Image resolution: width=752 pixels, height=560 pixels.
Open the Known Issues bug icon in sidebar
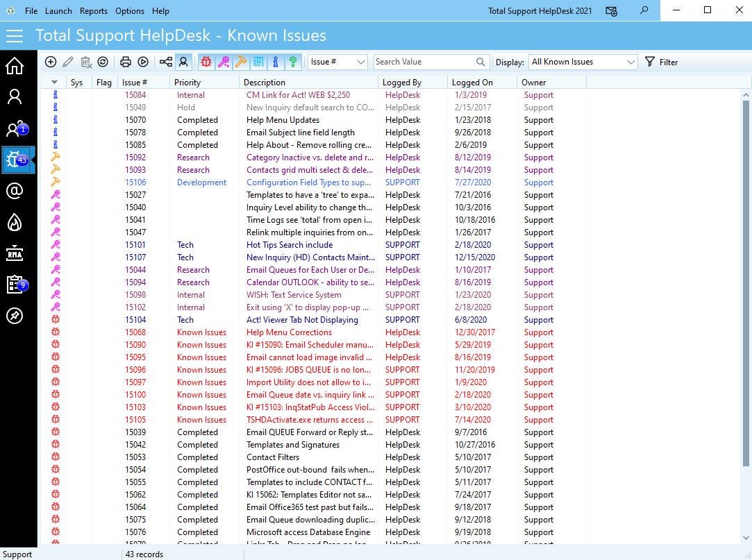coord(15,159)
